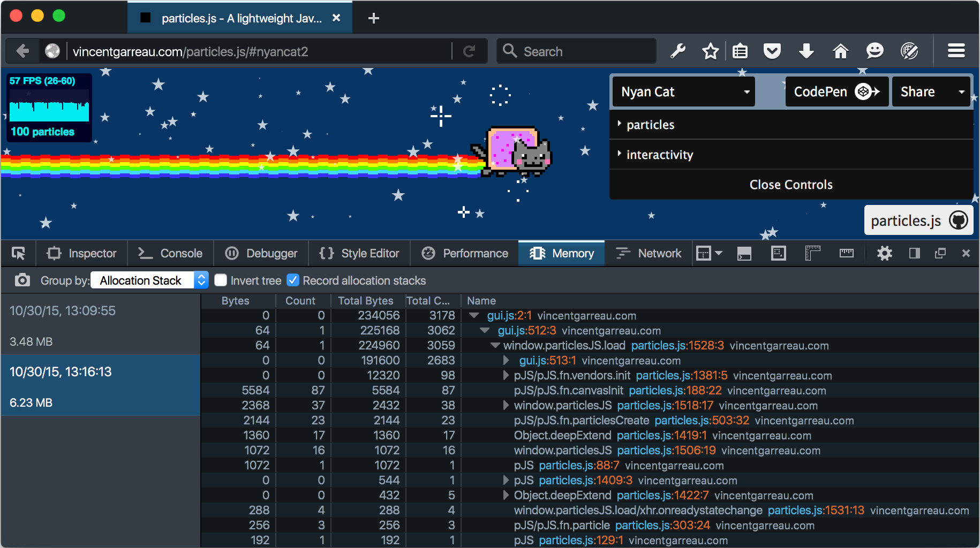
Task: Expand the pJS particles.js:1409:3 row
Action: click(506, 481)
